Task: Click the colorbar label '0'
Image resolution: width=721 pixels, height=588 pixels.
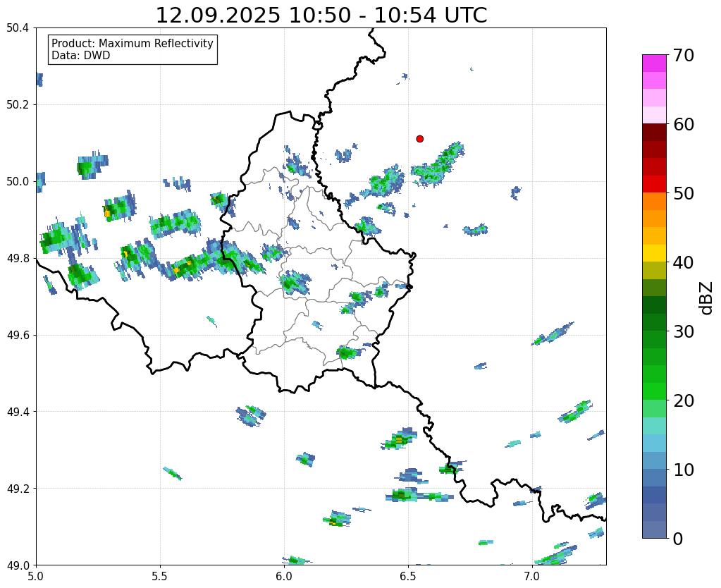Action: pos(678,539)
